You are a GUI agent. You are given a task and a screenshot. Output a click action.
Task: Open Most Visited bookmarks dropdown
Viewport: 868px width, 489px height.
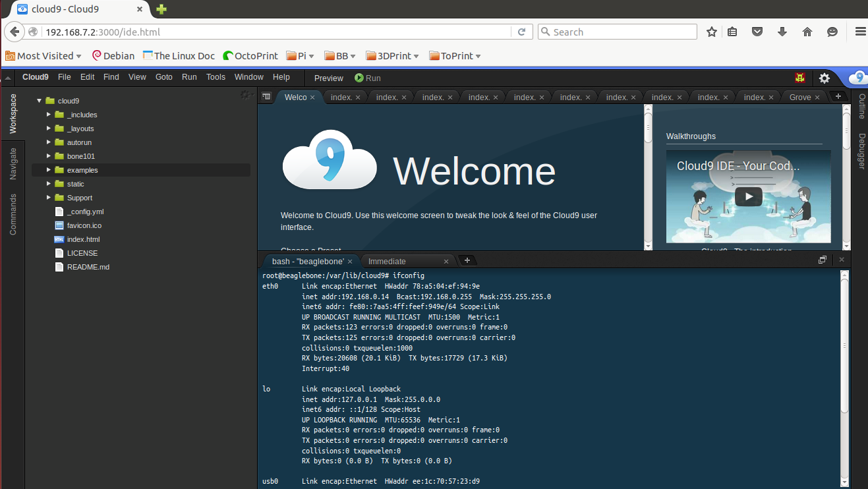(43, 56)
